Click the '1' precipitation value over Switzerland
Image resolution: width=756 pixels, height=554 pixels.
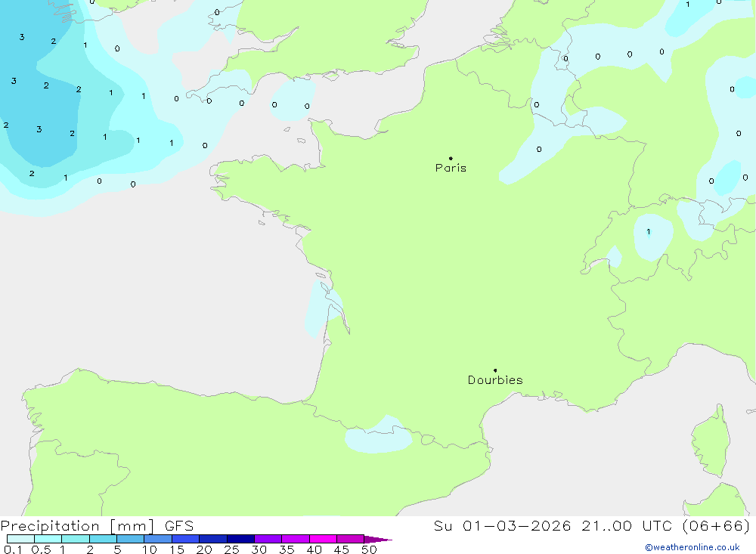click(x=649, y=232)
